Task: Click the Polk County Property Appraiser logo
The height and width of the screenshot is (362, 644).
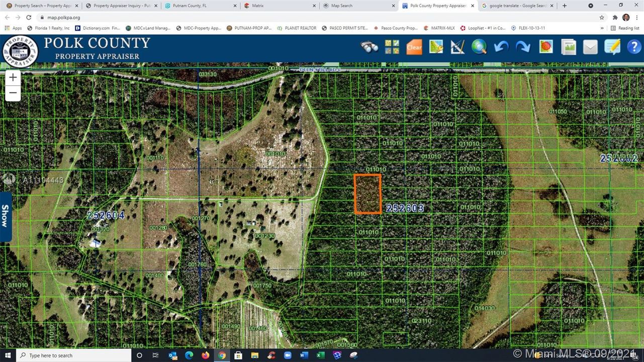Action: tap(20, 51)
